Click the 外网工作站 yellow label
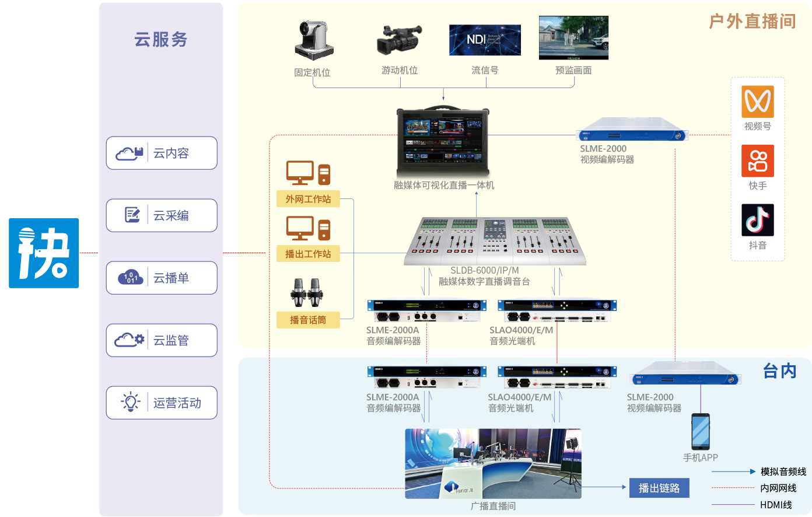Viewport: 812px width, 517px height. (308, 199)
